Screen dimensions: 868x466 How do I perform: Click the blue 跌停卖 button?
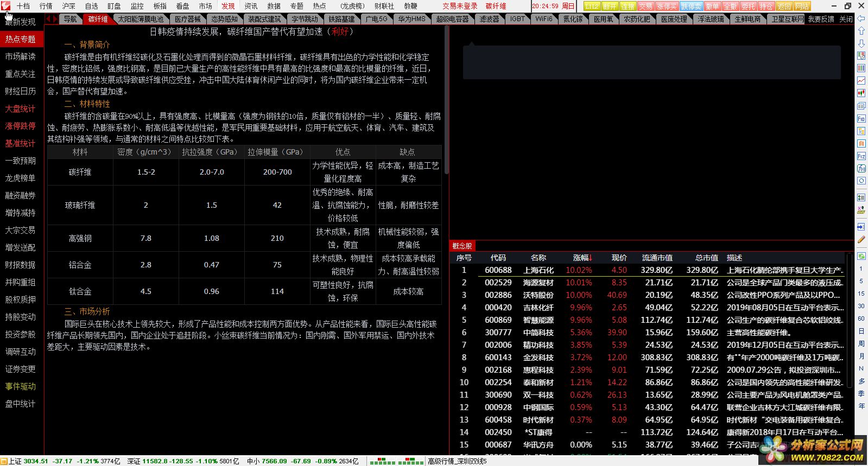(692, 6)
